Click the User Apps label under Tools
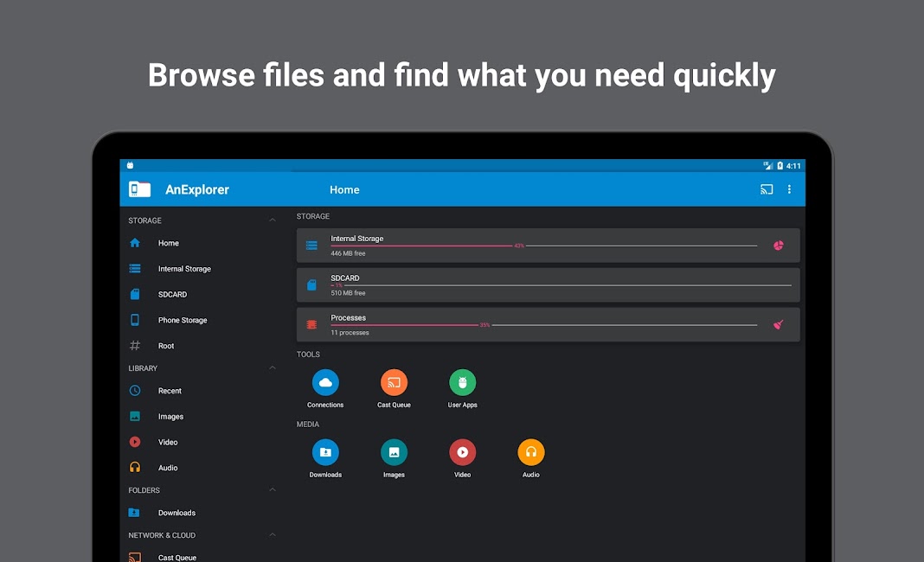924x562 pixels. [x=463, y=405]
